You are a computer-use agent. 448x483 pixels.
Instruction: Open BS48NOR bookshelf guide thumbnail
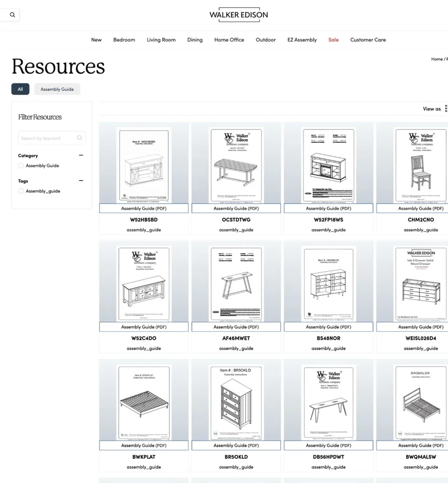328,284
